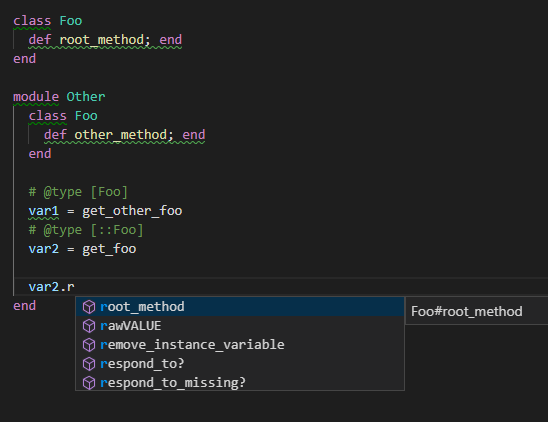548x422 pixels.
Task: Click the # @type [::Foo] comment
Action: (86, 230)
